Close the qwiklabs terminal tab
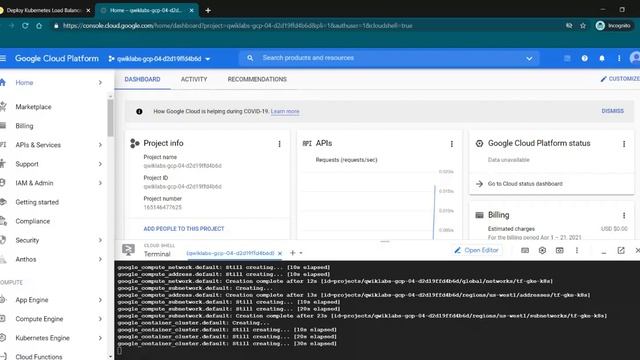The image size is (640, 360). pos(280,253)
